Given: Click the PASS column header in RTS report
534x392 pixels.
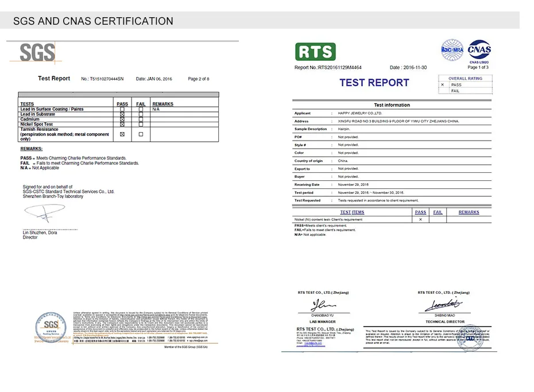Looking at the screenshot, I should [x=420, y=212].
